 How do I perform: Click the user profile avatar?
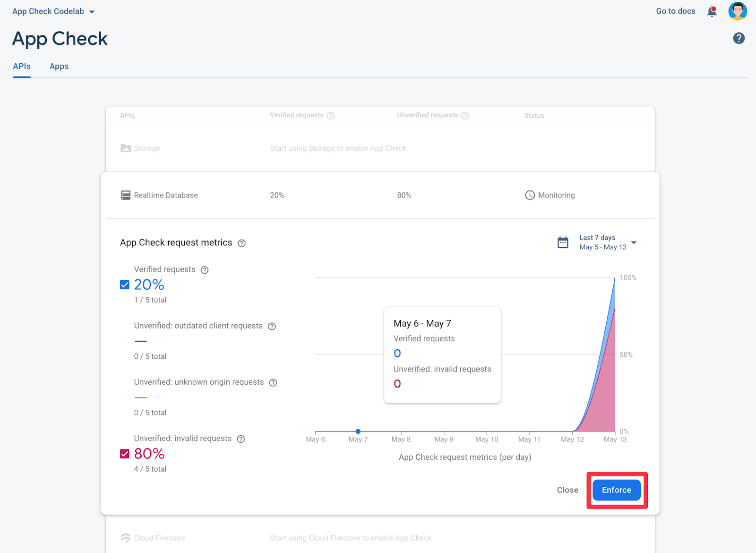(737, 11)
